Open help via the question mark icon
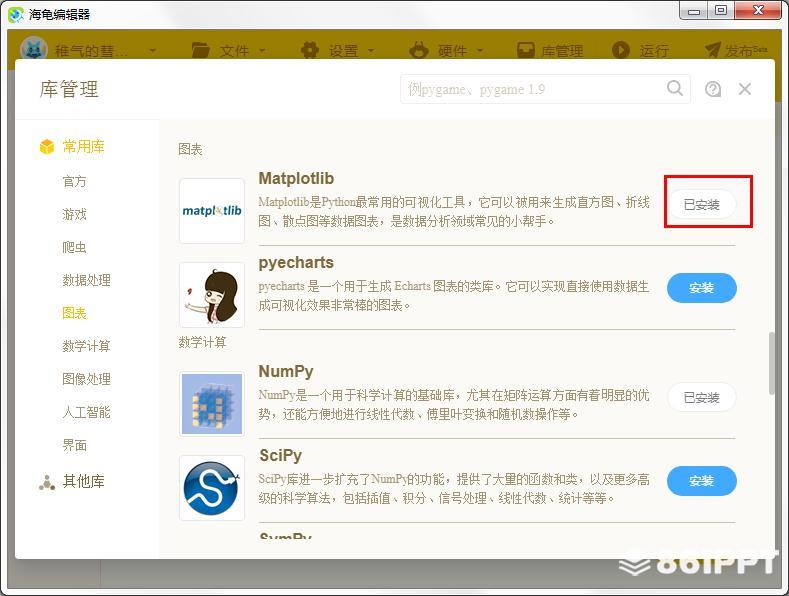Screen dimensions: 789x596 [x=713, y=89]
